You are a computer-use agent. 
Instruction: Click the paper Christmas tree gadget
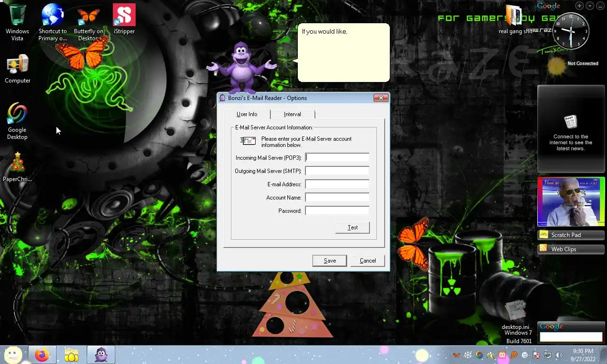292,304
